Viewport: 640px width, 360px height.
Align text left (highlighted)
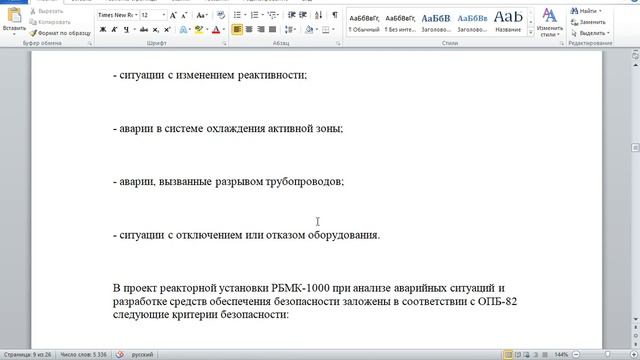tap(237, 29)
